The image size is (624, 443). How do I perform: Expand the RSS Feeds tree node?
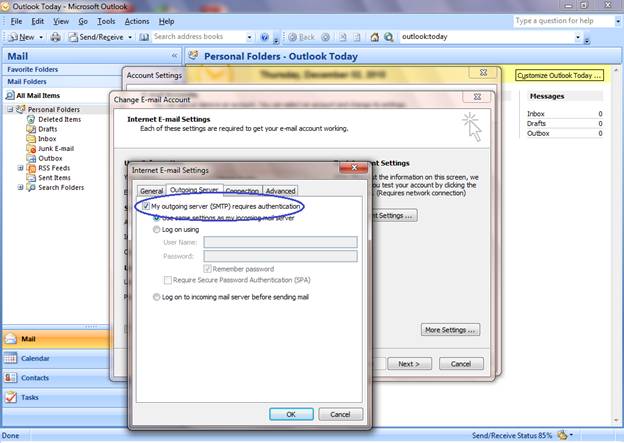(x=20, y=168)
